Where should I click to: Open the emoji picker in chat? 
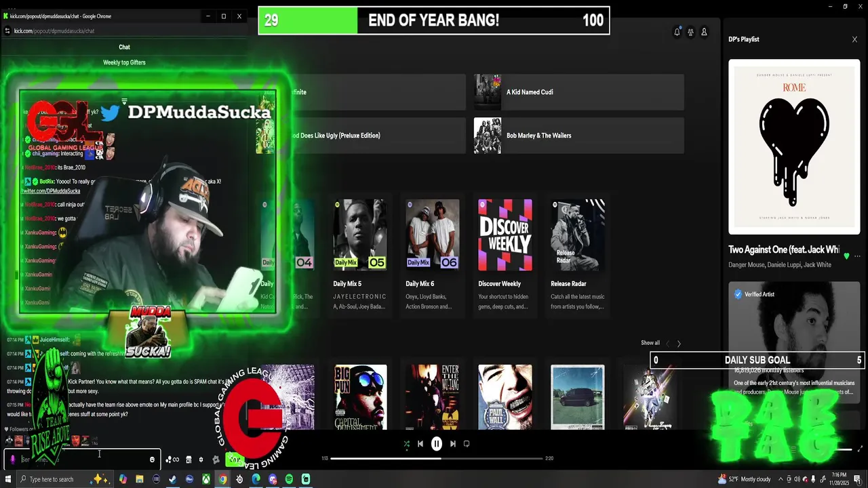tap(152, 460)
